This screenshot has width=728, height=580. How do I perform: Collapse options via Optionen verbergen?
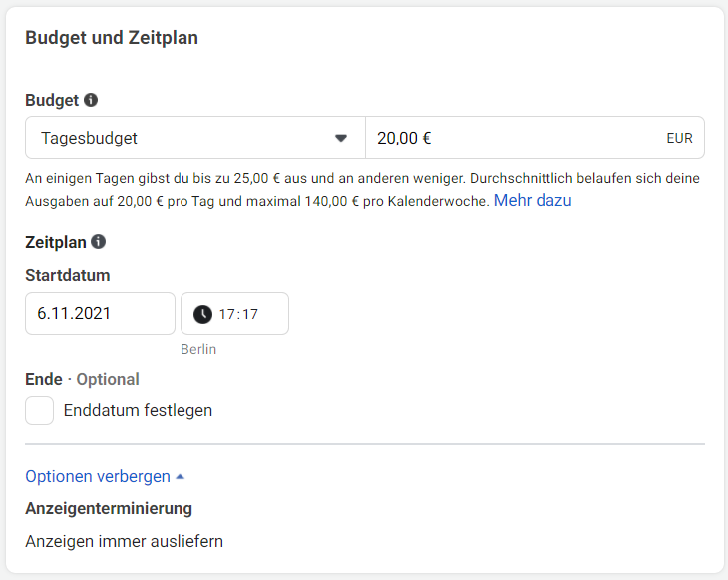pos(98,476)
